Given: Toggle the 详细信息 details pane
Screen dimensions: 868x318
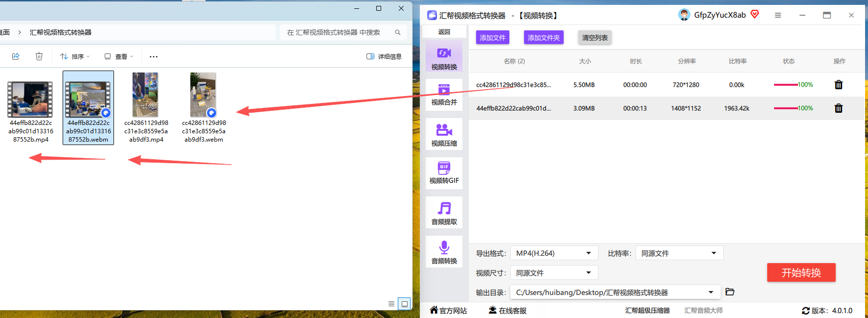Looking at the screenshot, I should [384, 56].
